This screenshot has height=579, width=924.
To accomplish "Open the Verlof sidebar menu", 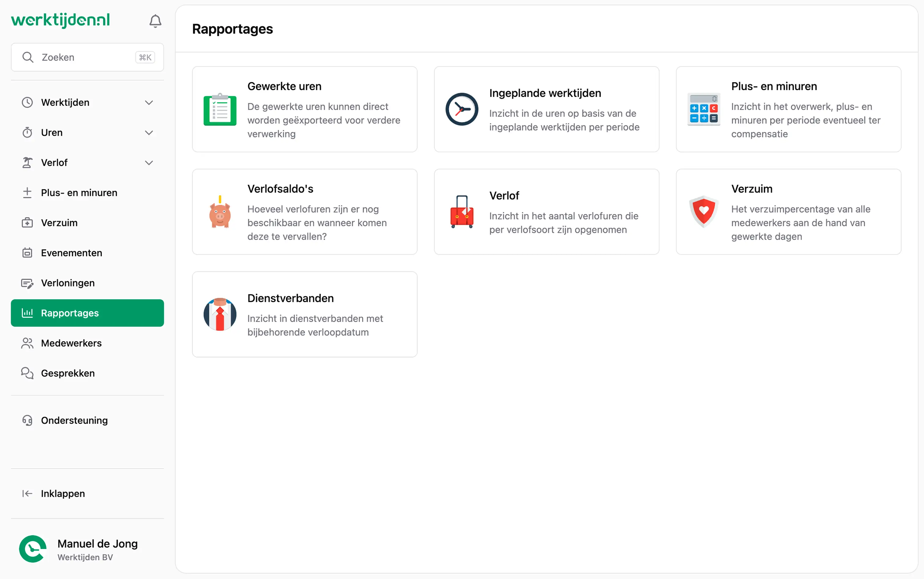I will pos(87,162).
